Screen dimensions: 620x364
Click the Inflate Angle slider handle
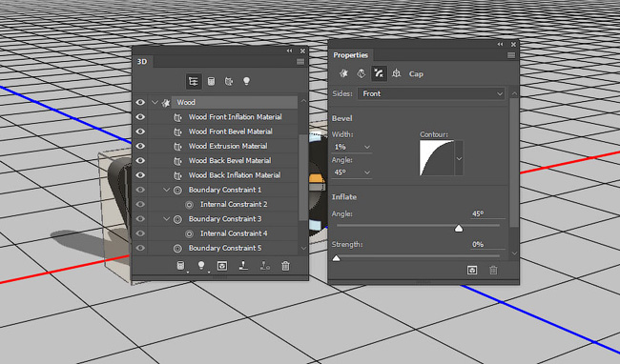pyautogui.click(x=459, y=228)
